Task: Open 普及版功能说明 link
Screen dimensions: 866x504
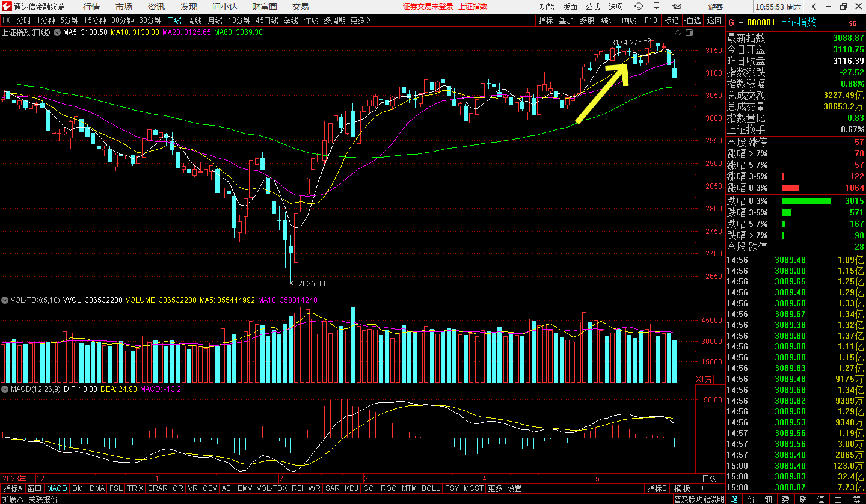Action: point(699,499)
